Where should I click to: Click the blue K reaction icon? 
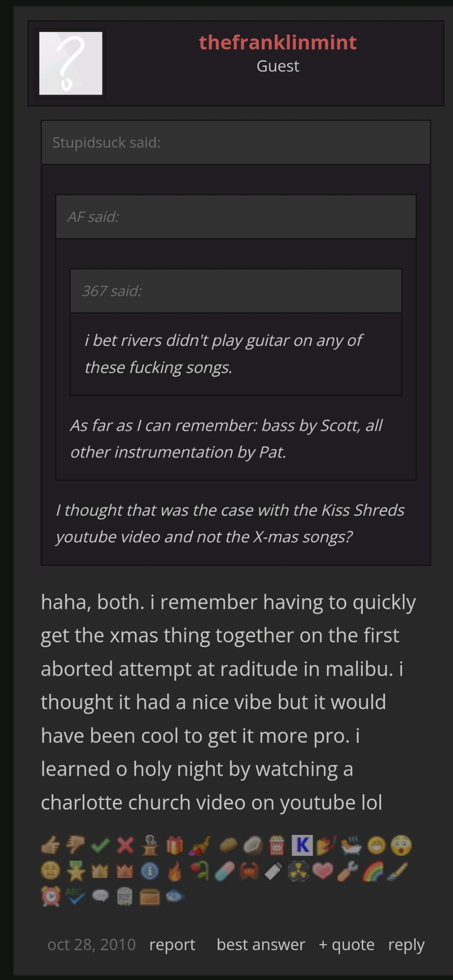(x=302, y=845)
